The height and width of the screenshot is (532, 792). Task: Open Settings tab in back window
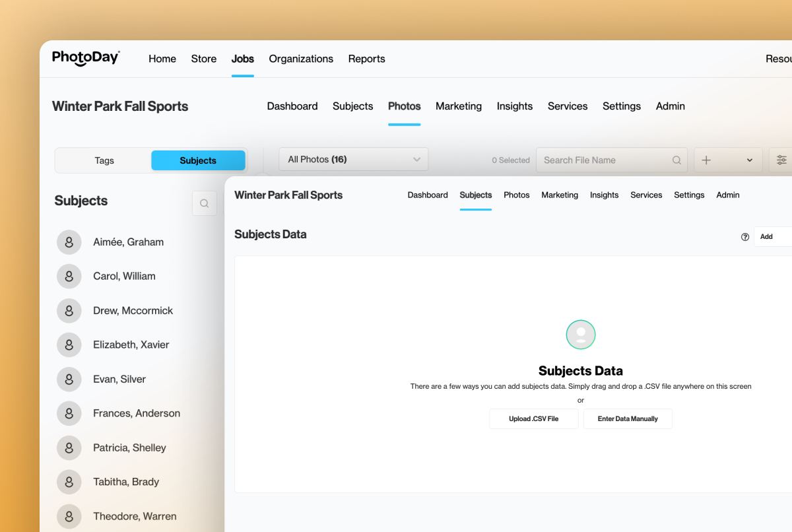coord(622,106)
